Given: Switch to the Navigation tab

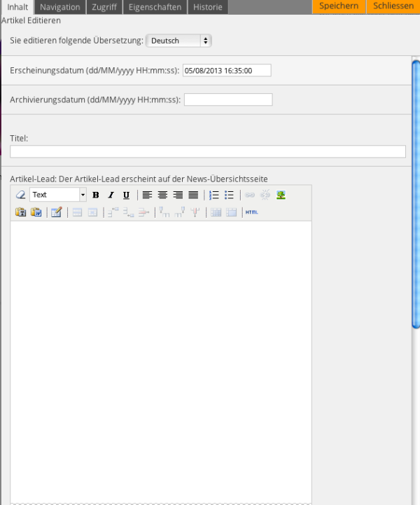Looking at the screenshot, I should [60, 7].
